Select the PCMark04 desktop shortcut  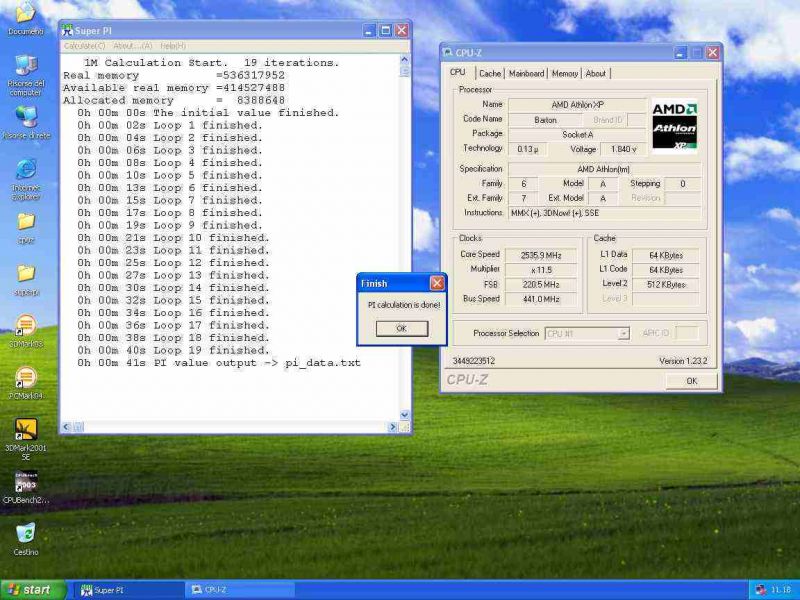[x=26, y=383]
